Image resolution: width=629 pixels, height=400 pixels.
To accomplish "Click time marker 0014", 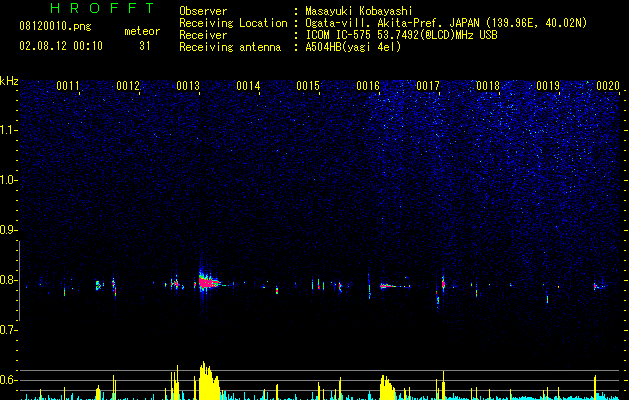I will (x=248, y=86).
